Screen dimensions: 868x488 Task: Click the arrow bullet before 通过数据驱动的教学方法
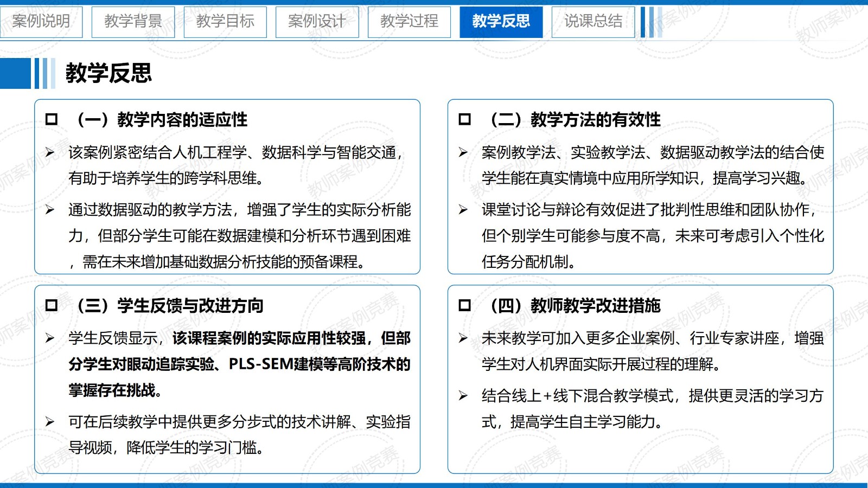coord(50,210)
